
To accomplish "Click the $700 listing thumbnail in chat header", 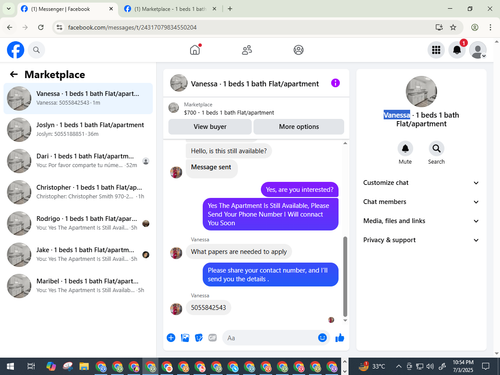I will click(x=174, y=108).
